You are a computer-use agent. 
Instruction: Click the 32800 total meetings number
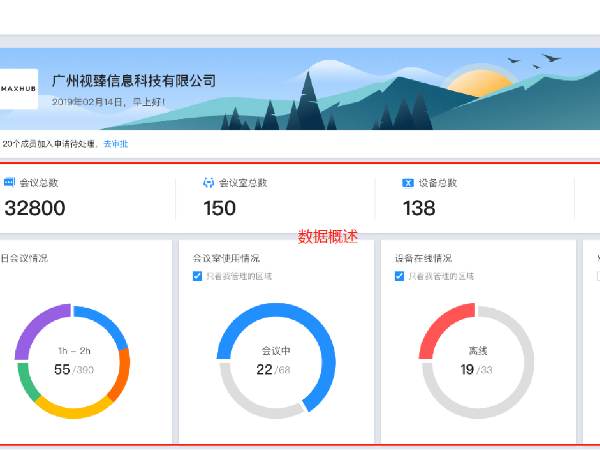(35, 208)
